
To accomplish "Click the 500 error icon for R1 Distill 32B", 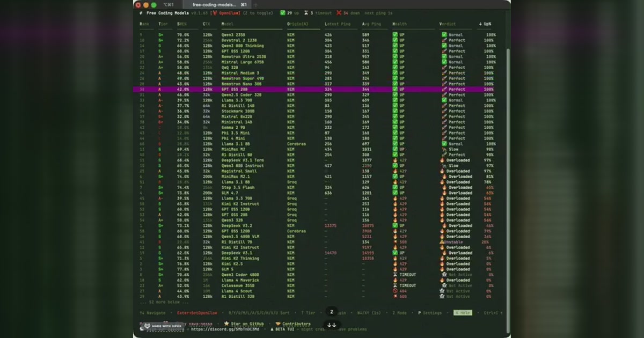I will 395,297.
